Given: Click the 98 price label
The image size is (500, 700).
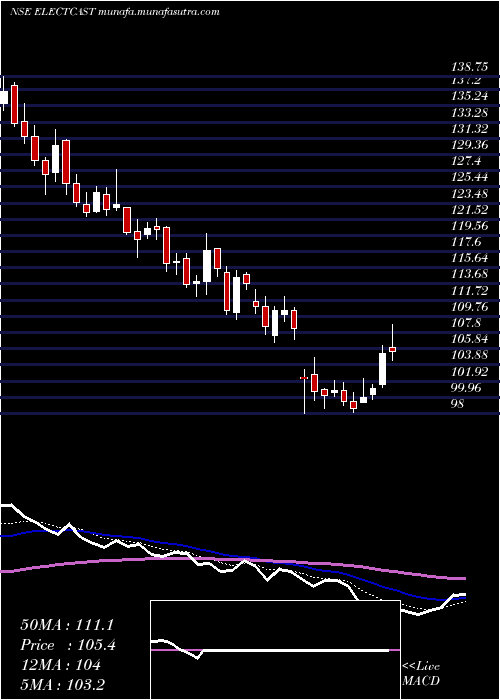Looking at the screenshot, I should tap(458, 404).
